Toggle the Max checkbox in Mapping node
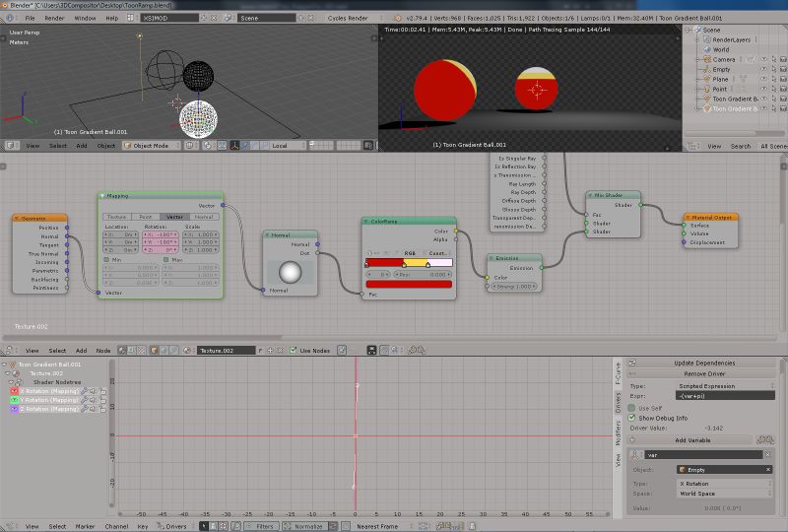Image resolution: width=788 pixels, height=532 pixels. pyautogui.click(x=165, y=259)
